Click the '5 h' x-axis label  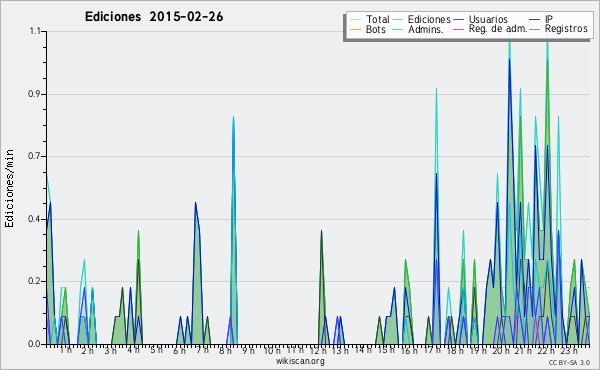(x=156, y=350)
